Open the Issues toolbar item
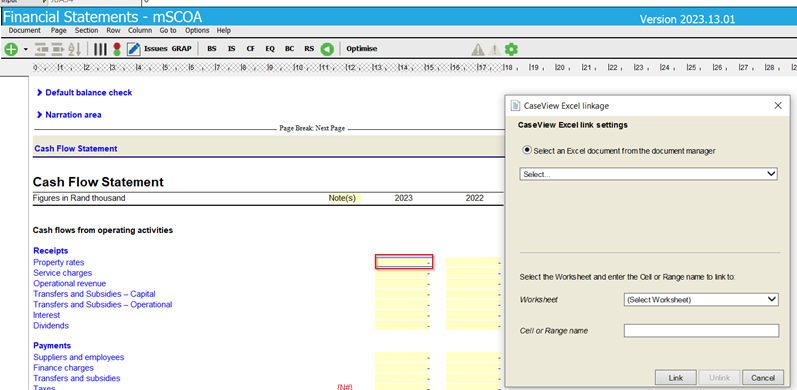Viewport: 797px width, 390px height. click(x=156, y=49)
